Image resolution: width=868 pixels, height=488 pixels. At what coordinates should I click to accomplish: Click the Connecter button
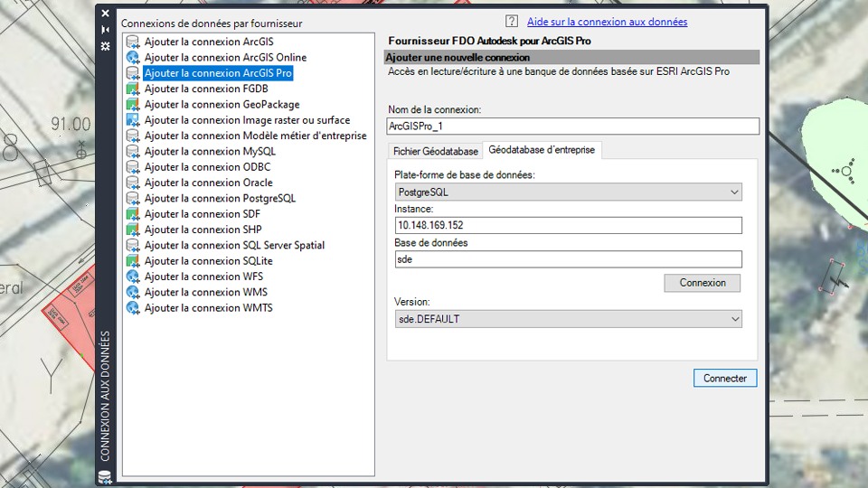point(724,379)
